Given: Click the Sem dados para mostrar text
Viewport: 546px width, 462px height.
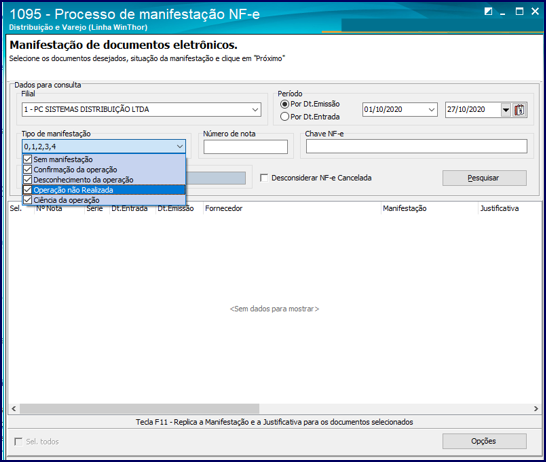Looking at the screenshot, I should [274, 309].
